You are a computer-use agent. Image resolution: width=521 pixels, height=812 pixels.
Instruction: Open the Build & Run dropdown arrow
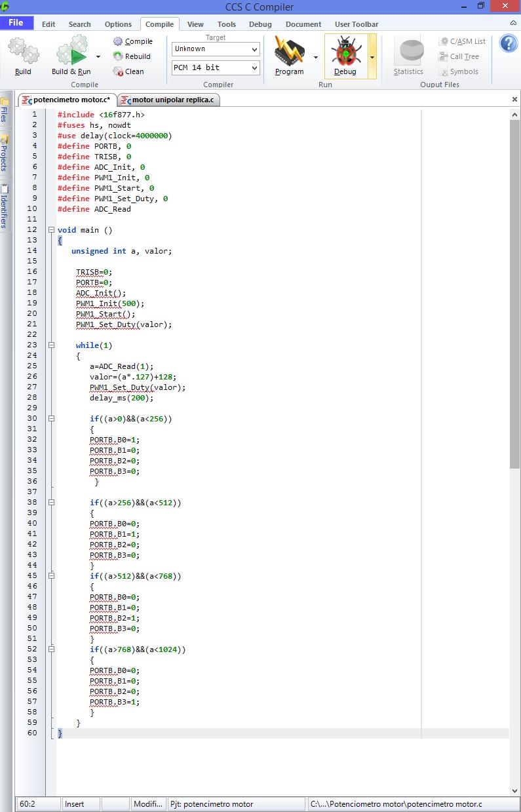coord(98,57)
